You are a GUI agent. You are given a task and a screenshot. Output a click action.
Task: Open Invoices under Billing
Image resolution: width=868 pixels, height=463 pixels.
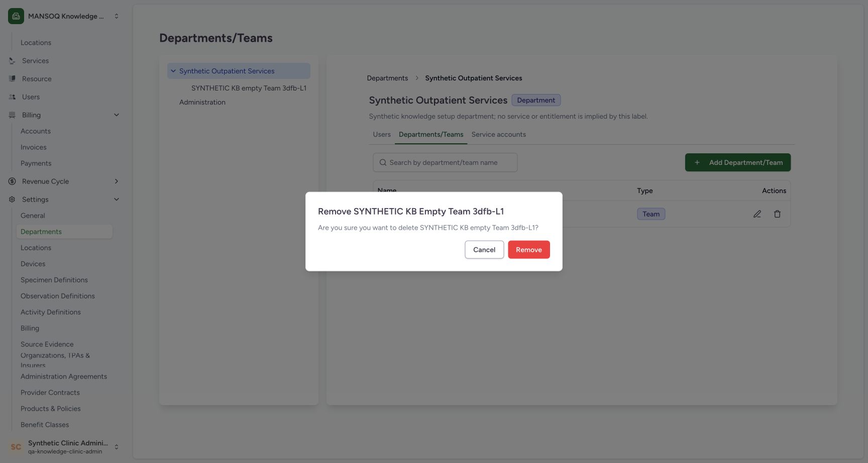(x=34, y=147)
